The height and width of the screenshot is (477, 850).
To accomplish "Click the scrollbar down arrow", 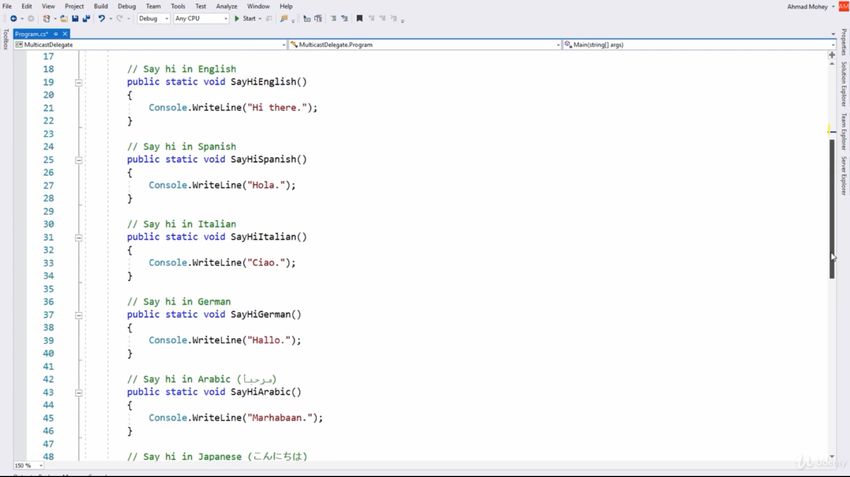I will point(832,456).
